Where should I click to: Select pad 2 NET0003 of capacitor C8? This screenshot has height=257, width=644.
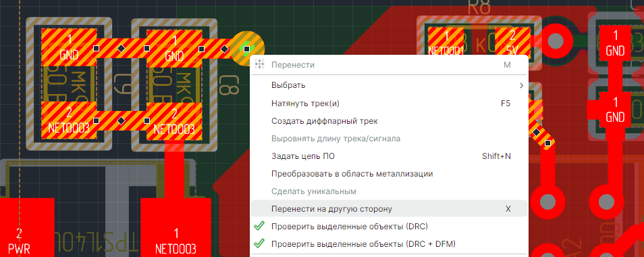[x=174, y=121]
